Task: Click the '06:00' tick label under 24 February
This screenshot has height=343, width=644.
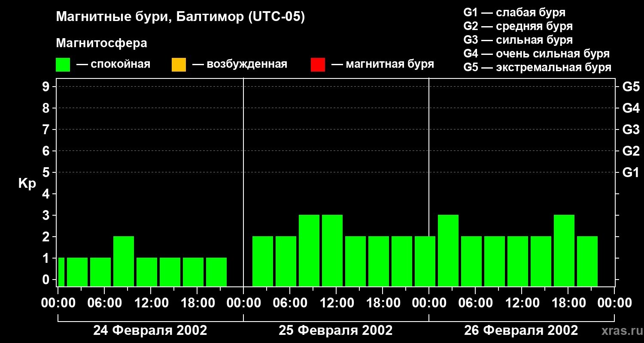Action: (x=104, y=303)
